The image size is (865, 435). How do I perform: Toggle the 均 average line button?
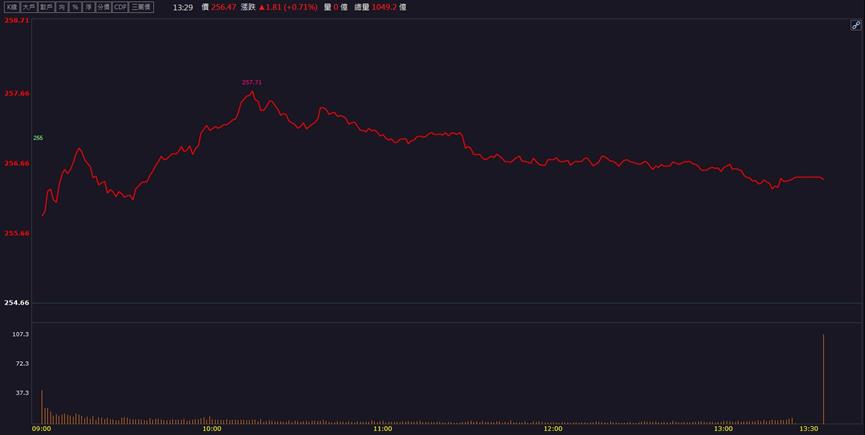tap(62, 7)
